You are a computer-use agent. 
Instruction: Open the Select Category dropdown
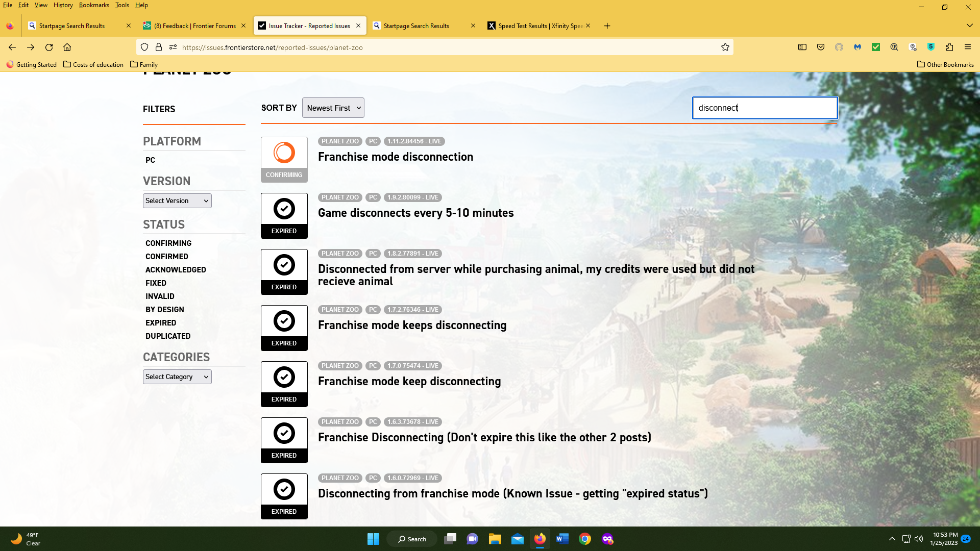177,377
